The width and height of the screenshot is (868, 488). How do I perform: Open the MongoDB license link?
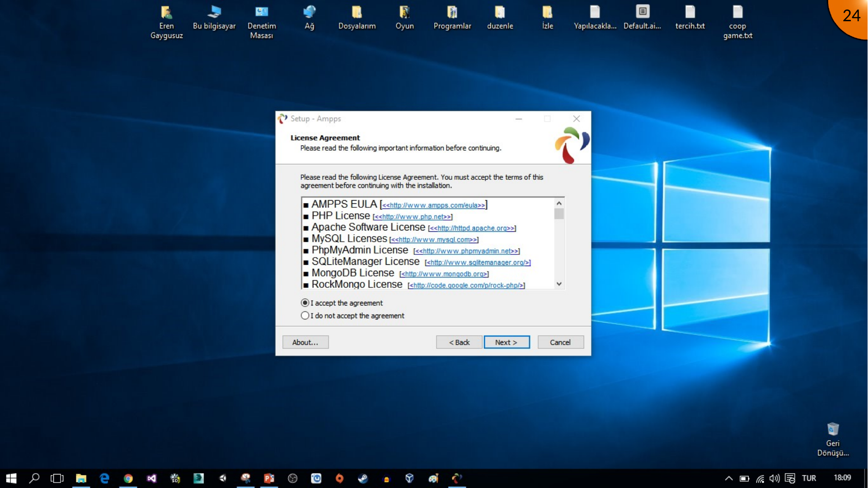coord(444,274)
